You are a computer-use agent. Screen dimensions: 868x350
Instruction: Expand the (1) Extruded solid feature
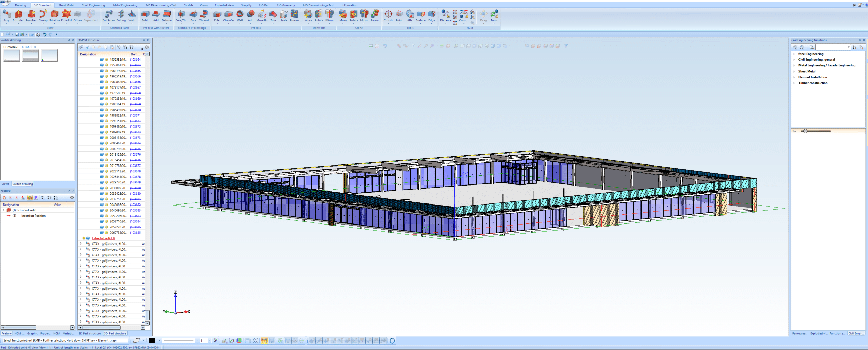pyautogui.click(x=4, y=210)
